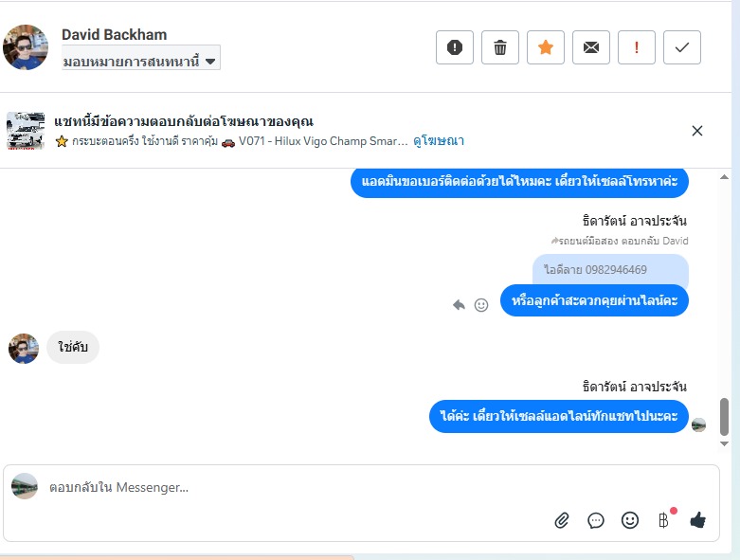This screenshot has height=560, width=740.
Task: Click the ad thumbnail image
Action: click(x=26, y=131)
